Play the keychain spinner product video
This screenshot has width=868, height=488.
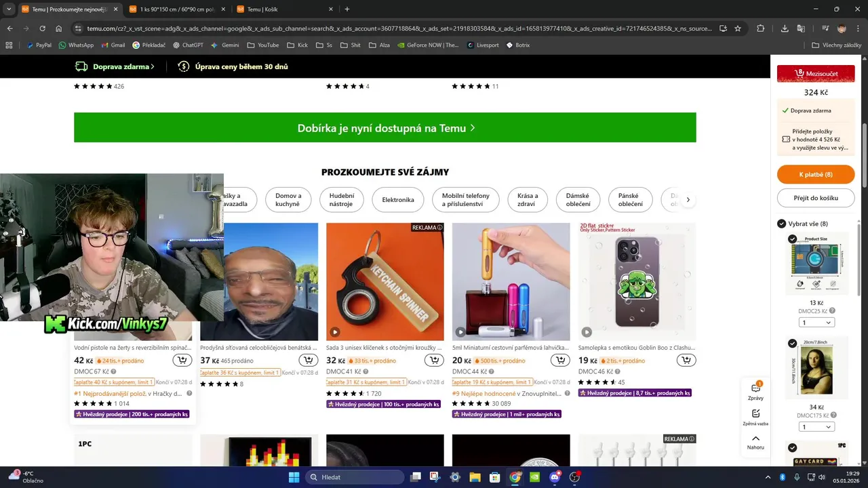click(334, 332)
